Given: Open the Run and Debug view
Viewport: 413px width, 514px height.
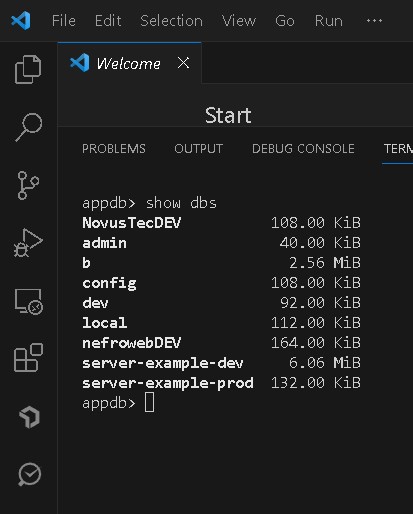Looking at the screenshot, I should tap(28, 243).
